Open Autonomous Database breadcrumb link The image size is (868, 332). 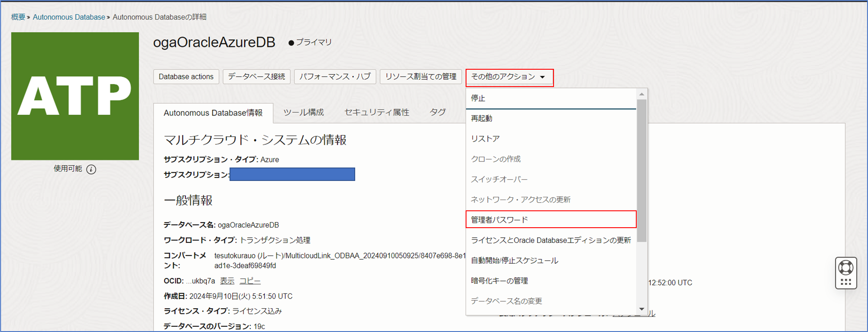[69, 17]
